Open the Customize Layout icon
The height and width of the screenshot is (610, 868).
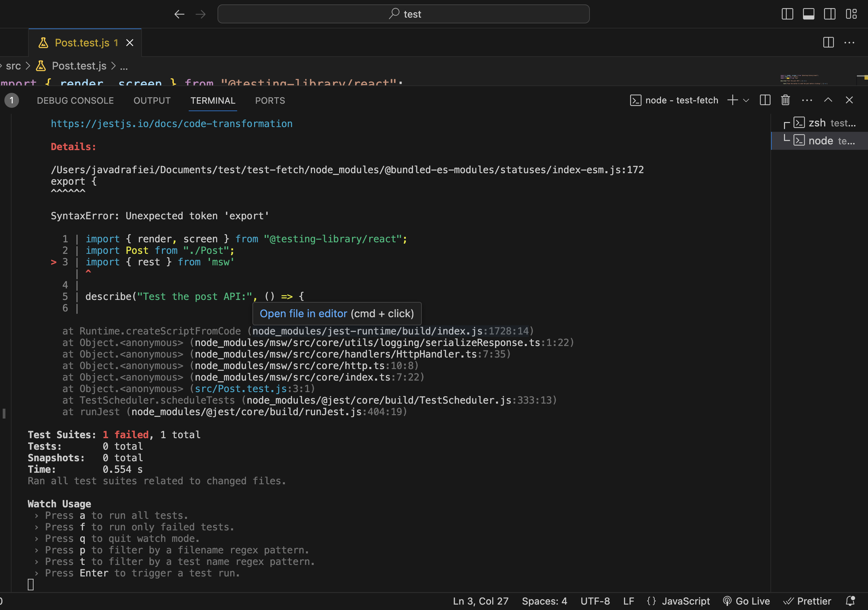click(x=851, y=14)
